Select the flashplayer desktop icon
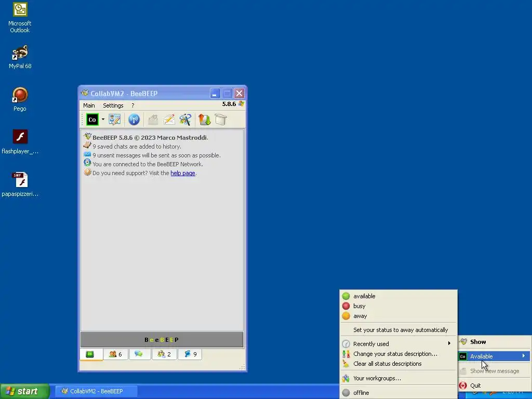 click(x=20, y=142)
